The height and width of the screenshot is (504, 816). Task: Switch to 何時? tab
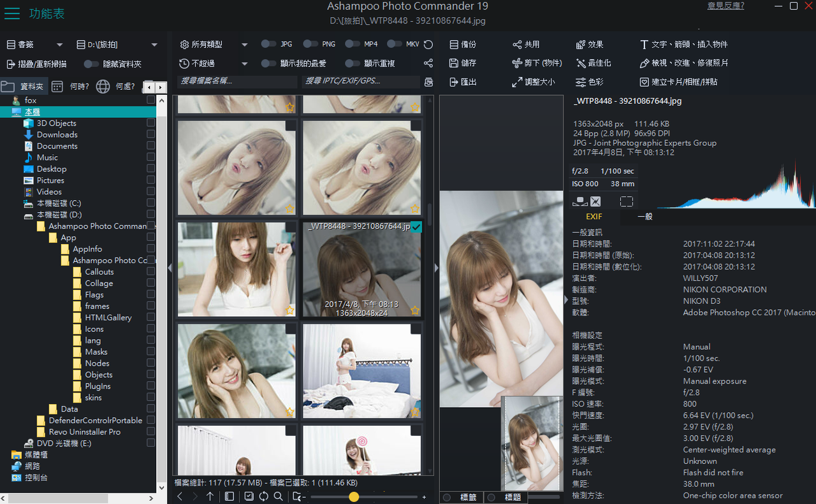[70, 87]
